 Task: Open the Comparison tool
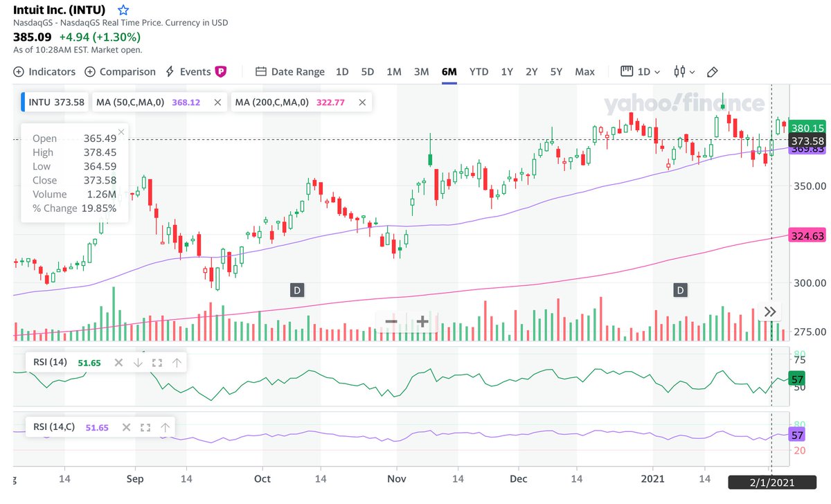(120, 71)
